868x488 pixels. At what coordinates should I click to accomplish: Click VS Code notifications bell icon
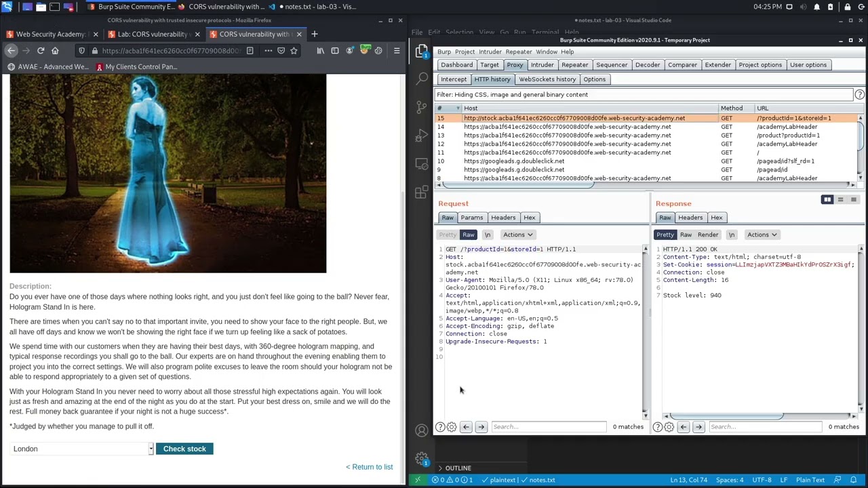(854, 480)
